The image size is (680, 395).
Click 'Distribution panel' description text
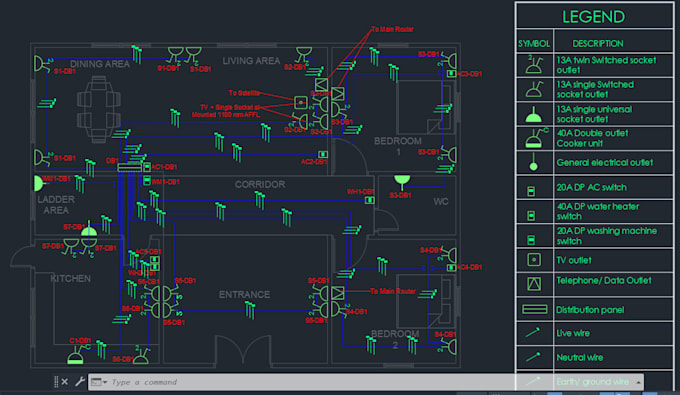590,310
